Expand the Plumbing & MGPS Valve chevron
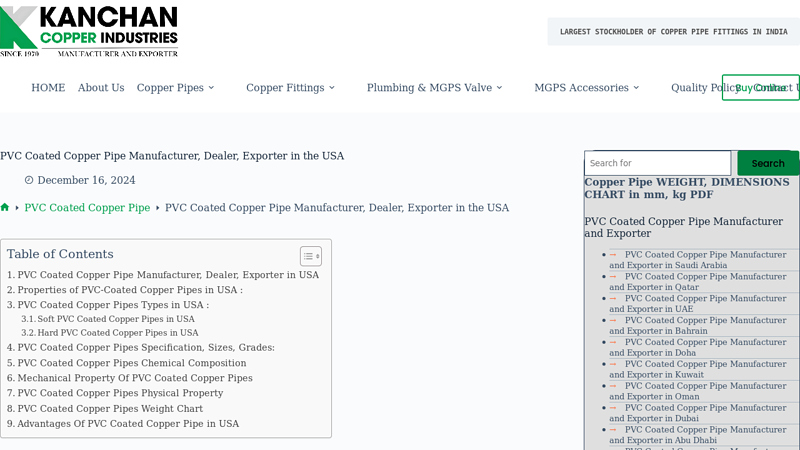This screenshot has width=800, height=450. (x=499, y=88)
